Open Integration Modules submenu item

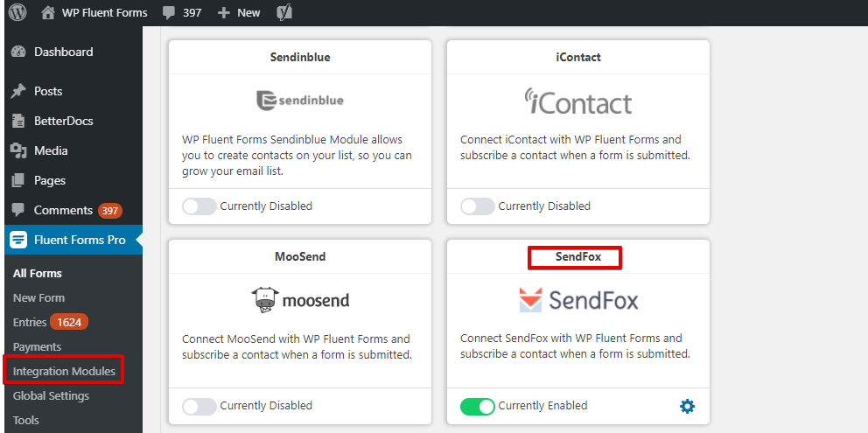point(64,371)
